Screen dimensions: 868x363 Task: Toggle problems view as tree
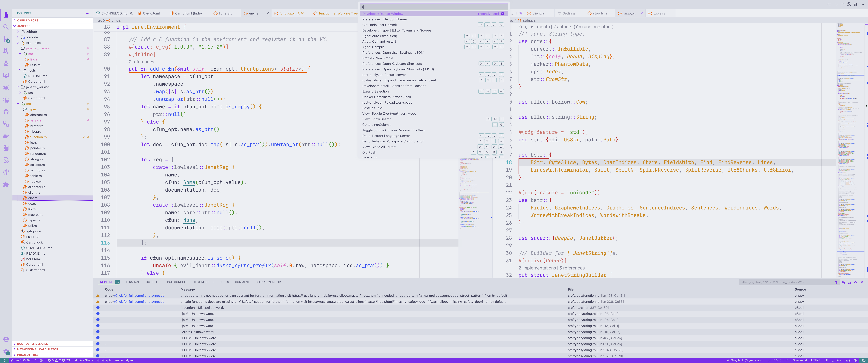click(x=849, y=282)
